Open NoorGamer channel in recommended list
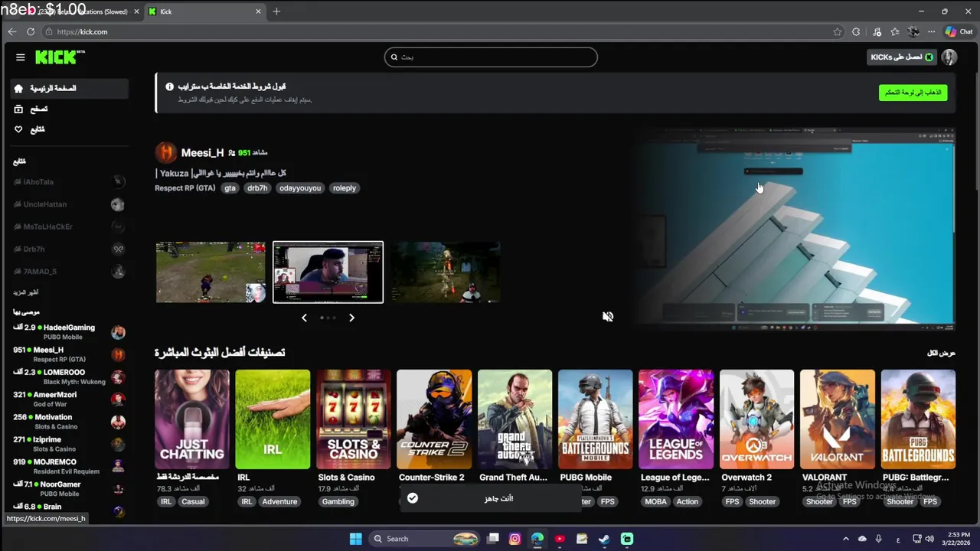This screenshot has height=551, width=980. [69, 489]
